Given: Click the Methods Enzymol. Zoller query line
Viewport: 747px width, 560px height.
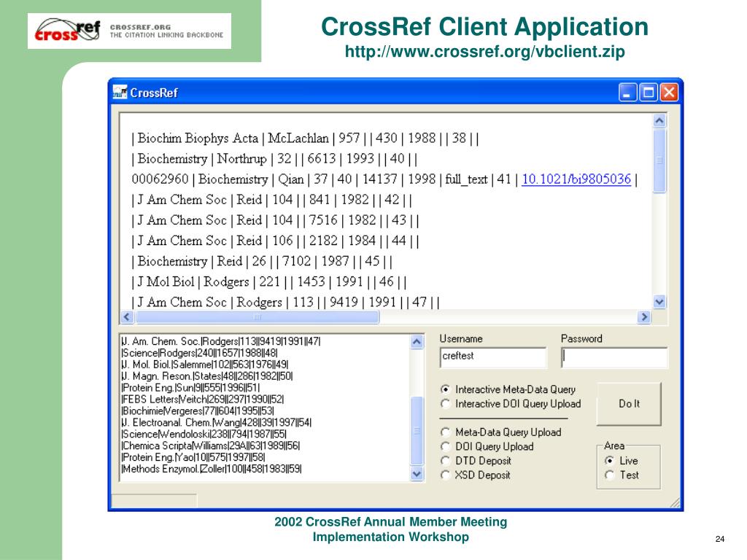Looking at the screenshot, I should pos(212,469).
